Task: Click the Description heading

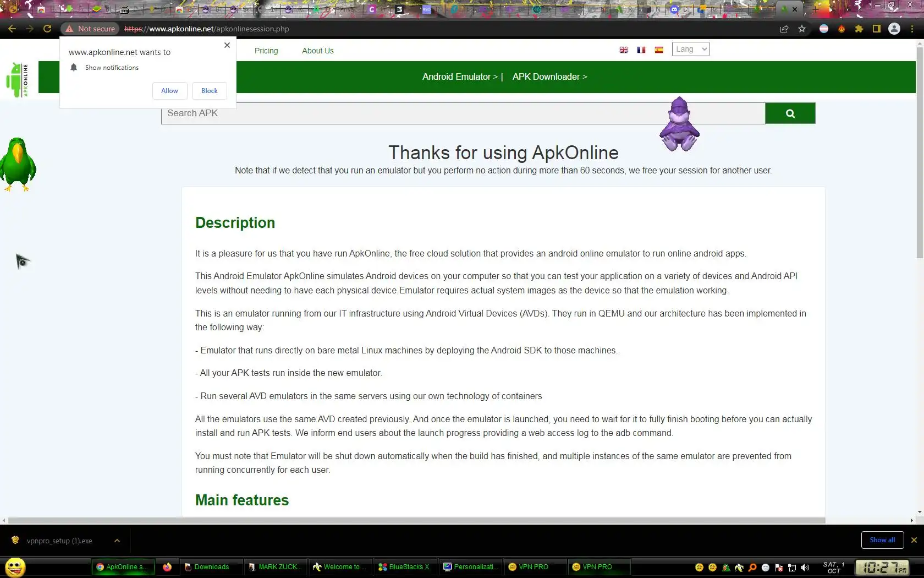Action: click(235, 223)
